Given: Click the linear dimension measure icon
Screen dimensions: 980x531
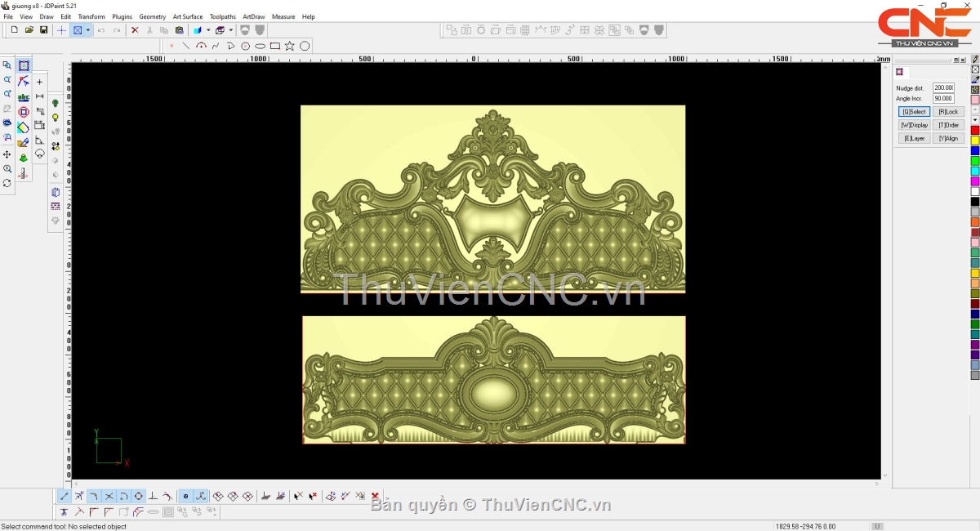Looking at the screenshot, I should [39, 96].
